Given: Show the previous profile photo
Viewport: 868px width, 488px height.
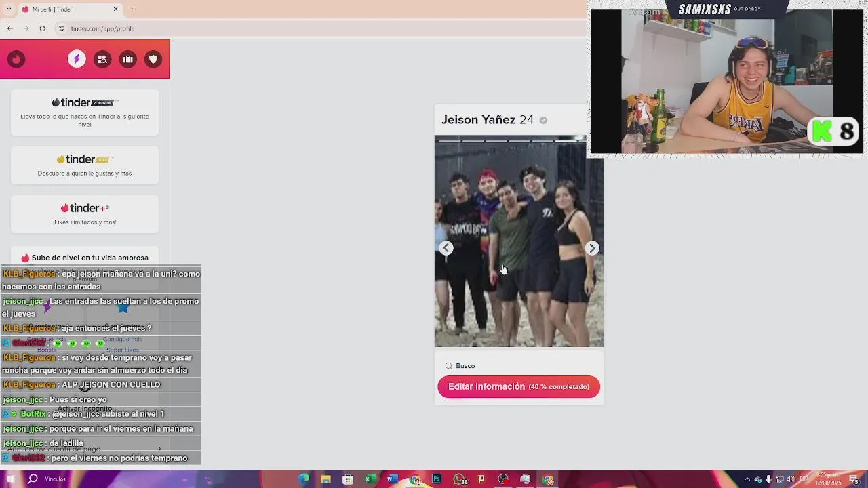Looking at the screenshot, I should tap(446, 248).
